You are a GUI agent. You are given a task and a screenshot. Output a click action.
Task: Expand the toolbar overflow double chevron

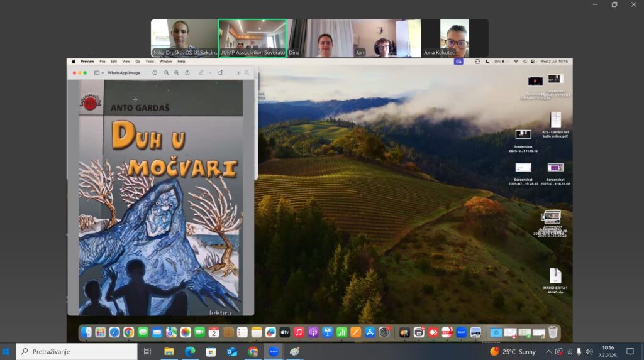[238, 73]
